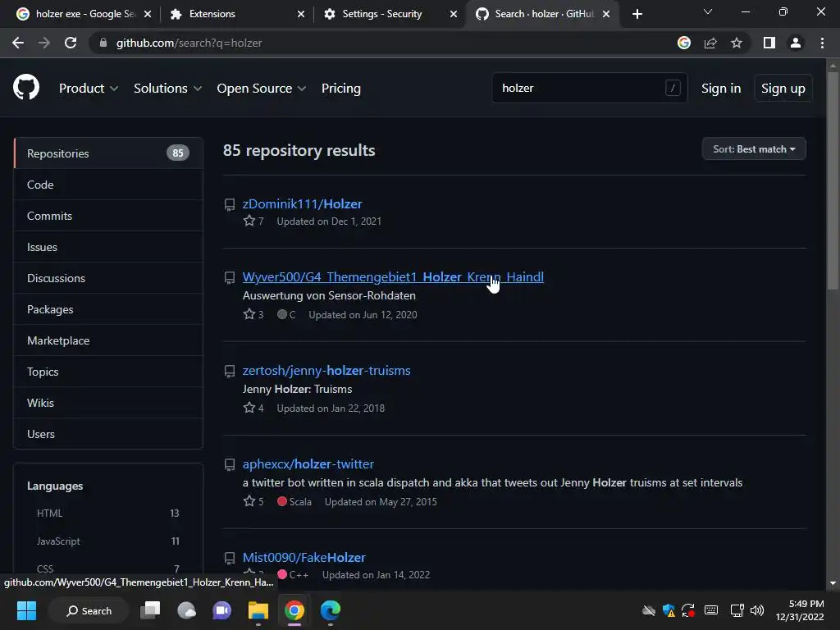The height and width of the screenshot is (630, 840).
Task: Select Discussions filter in sidebar
Action: click(x=108, y=278)
